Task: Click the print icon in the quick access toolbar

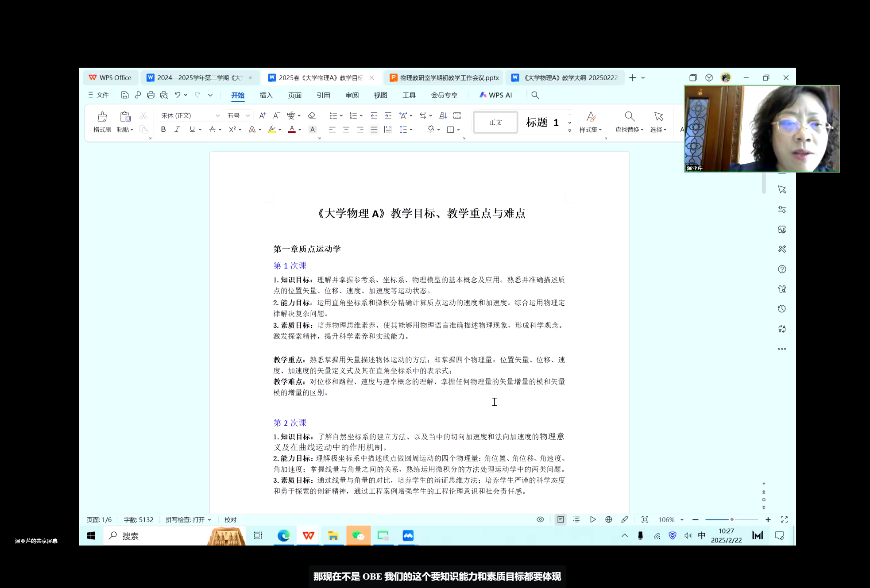Action: (x=151, y=95)
